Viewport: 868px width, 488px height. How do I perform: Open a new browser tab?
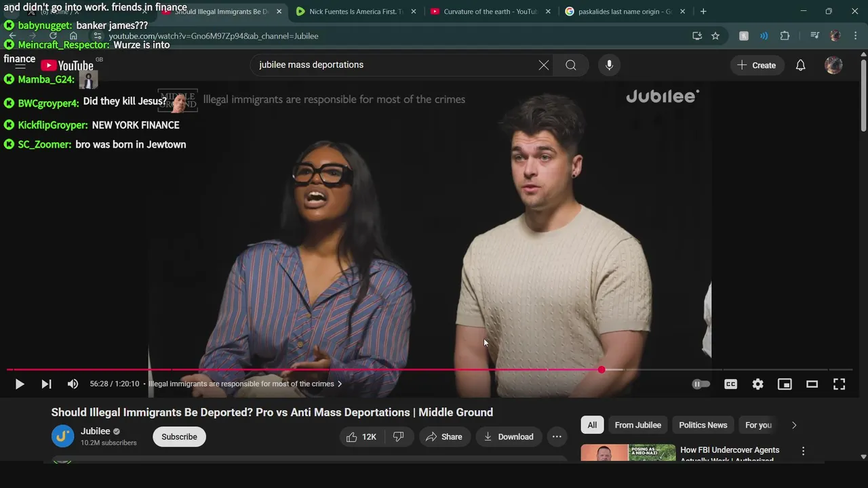click(703, 12)
